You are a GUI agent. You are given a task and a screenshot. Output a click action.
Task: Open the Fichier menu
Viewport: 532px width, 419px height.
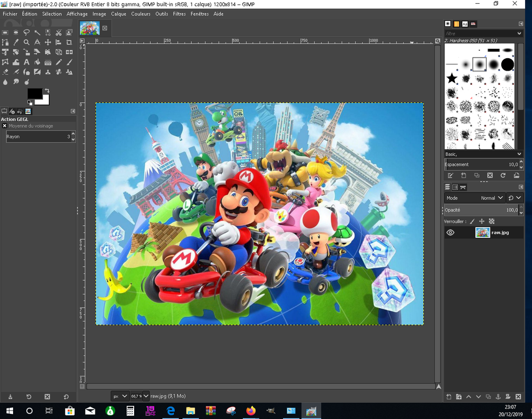[10, 14]
